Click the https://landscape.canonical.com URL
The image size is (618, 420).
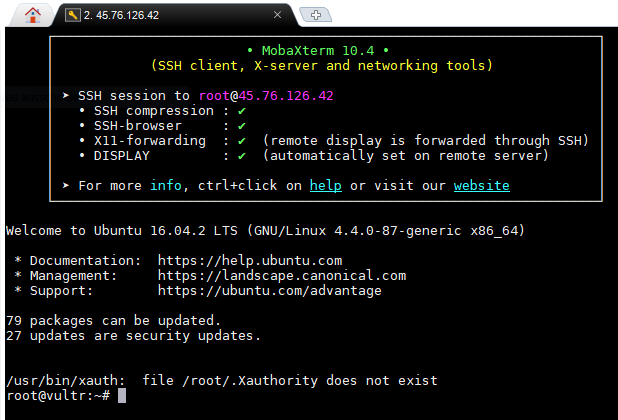[282, 275]
